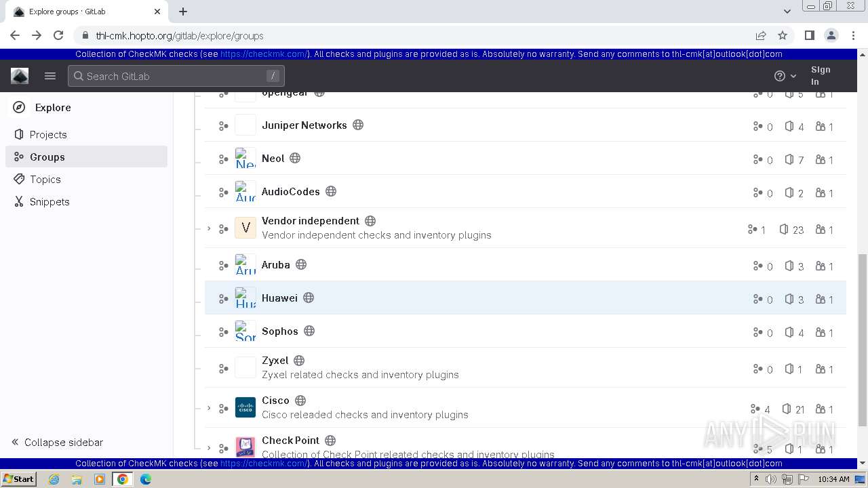Click the Cisco projects count icon

787,409
